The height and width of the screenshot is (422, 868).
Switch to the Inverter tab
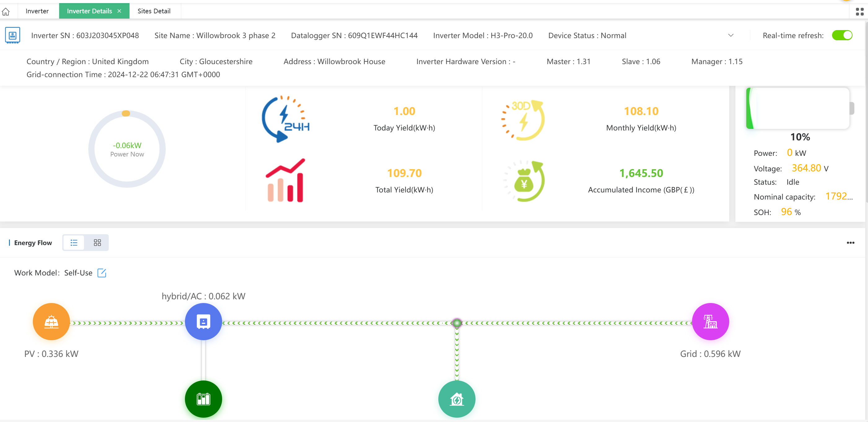tap(37, 11)
